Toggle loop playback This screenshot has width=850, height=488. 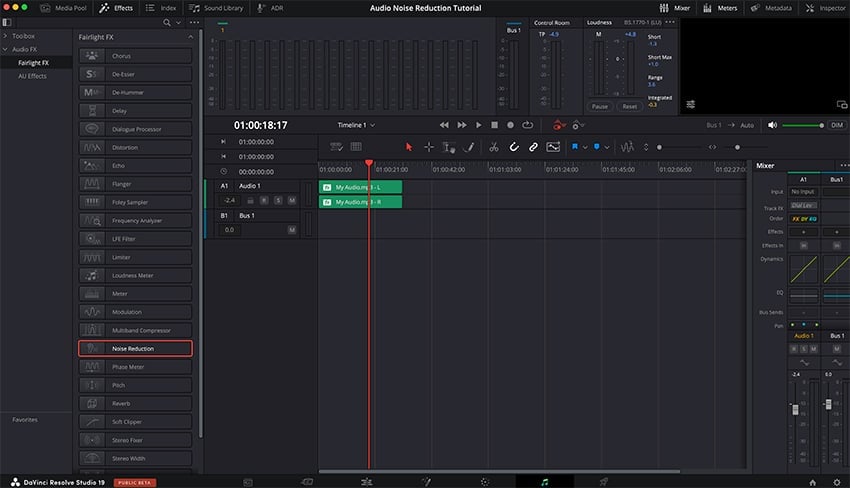point(527,125)
